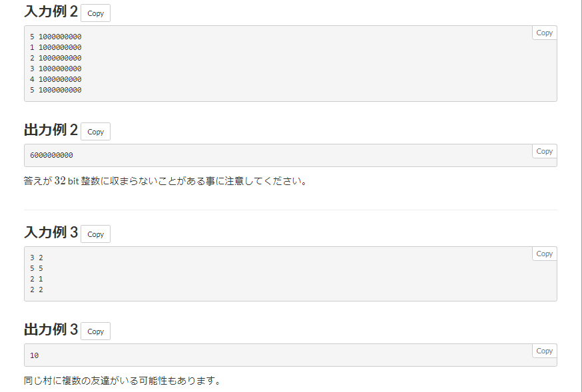This screenshot has height=392, width=582.
Task: Click Copy button beside 入力例2 heading
Action: (95, 13)
